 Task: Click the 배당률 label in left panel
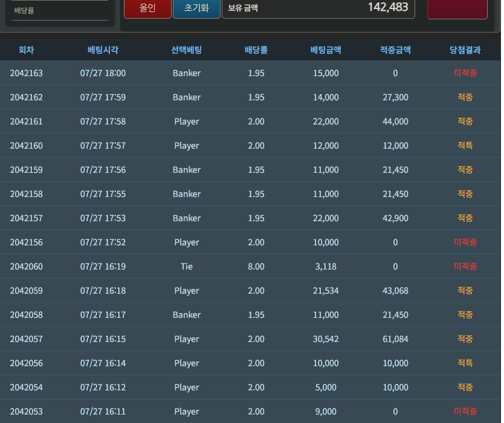tap(24, 11)
